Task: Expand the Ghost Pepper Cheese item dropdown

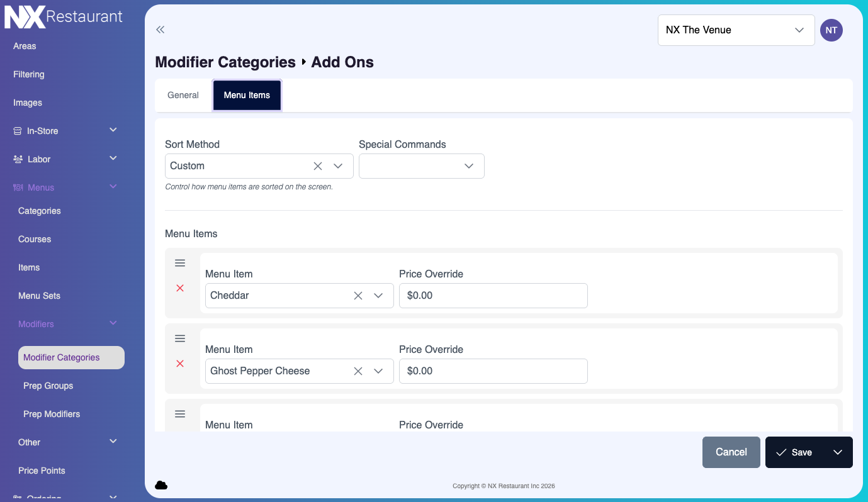Action: pos(378,371)
